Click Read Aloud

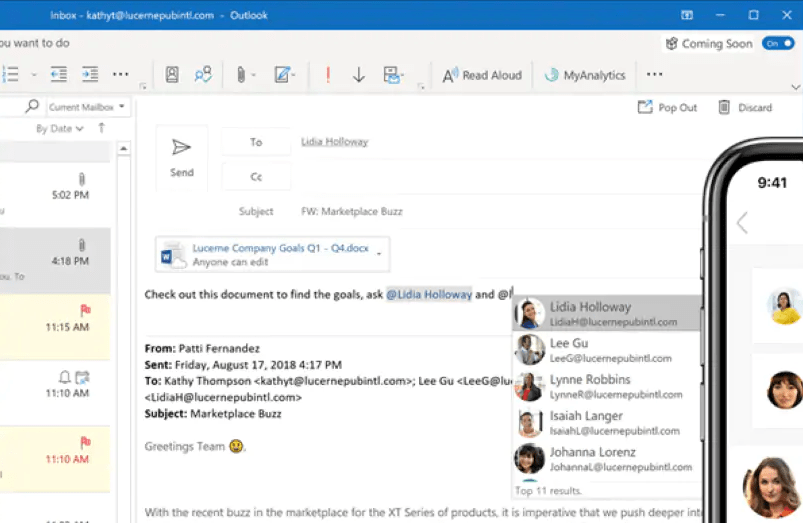pos(482,75)
